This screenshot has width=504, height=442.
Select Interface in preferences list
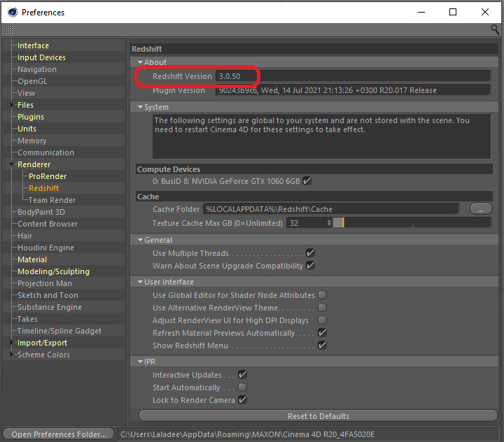[x=33, y=45]
